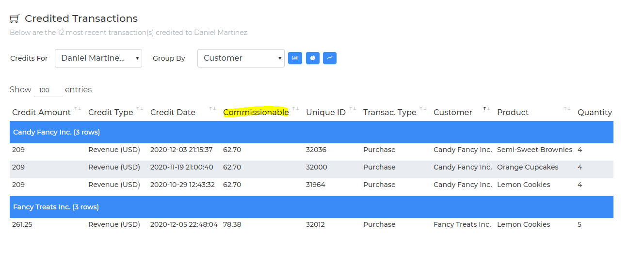Viewport: 644px width, 255px height.
Task: Collapse the Candy Fancy Inc. group row
Action: point(311,132)
